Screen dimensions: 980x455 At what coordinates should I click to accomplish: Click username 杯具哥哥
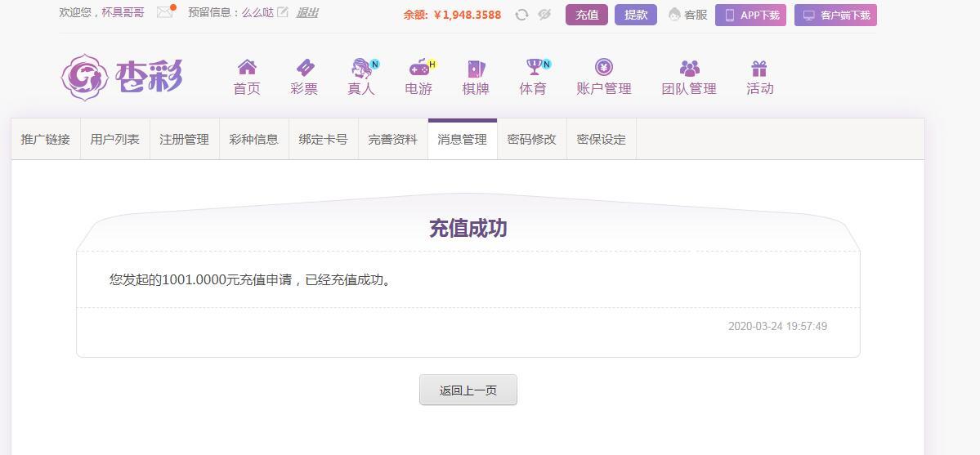coord(123,12)
